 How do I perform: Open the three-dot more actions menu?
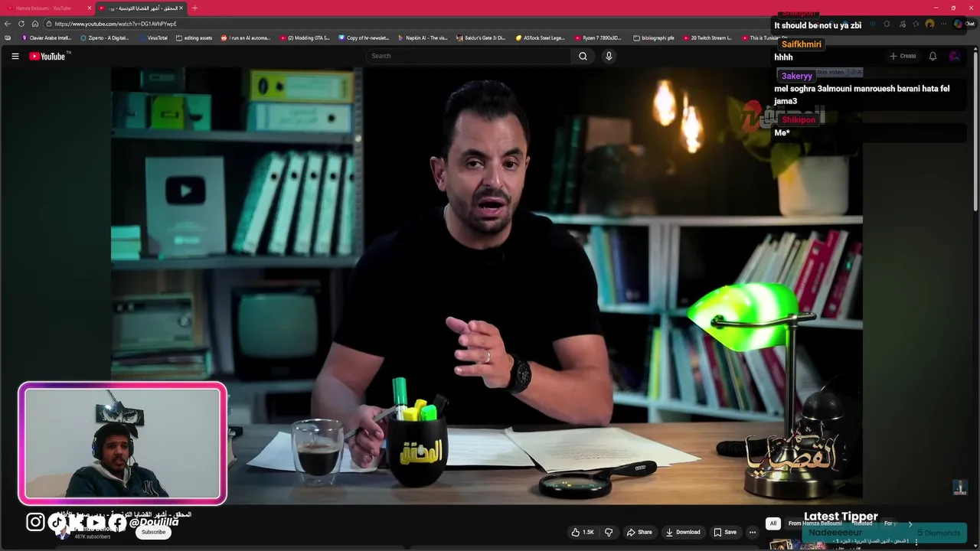coord(753,532)
